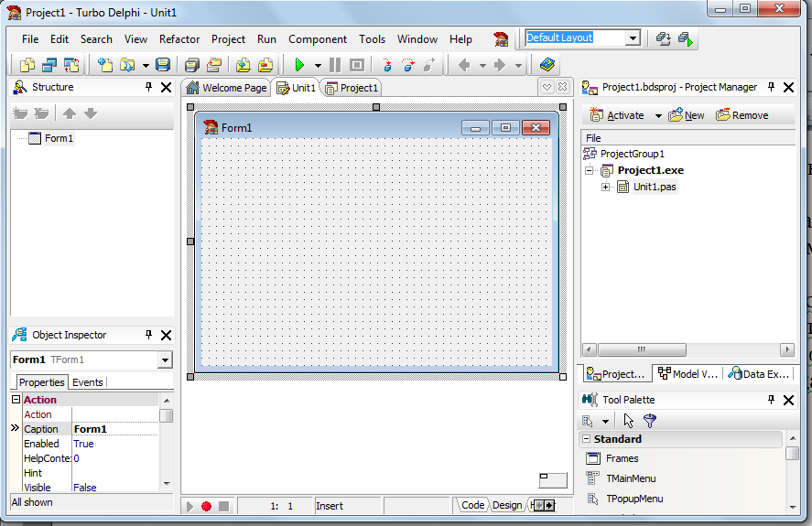Pin the Object Inspector panel
The image size is (812, 526).
pyautogui.click(x=148, y=335)
